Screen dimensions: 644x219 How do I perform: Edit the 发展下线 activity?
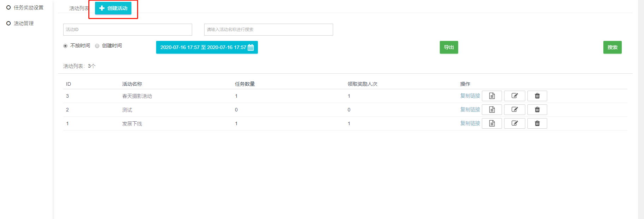point(515,123)
